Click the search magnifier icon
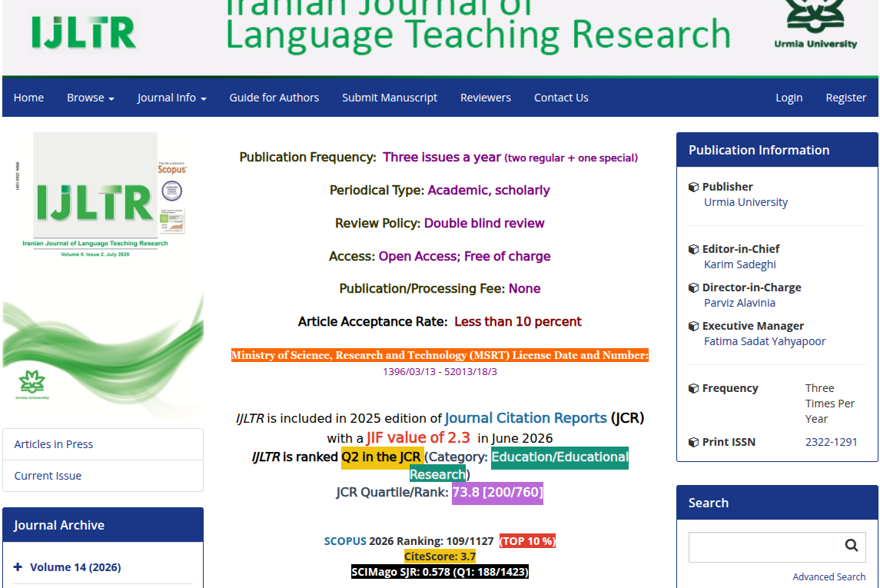Screen dimensions: 880x588 point(851,546)
